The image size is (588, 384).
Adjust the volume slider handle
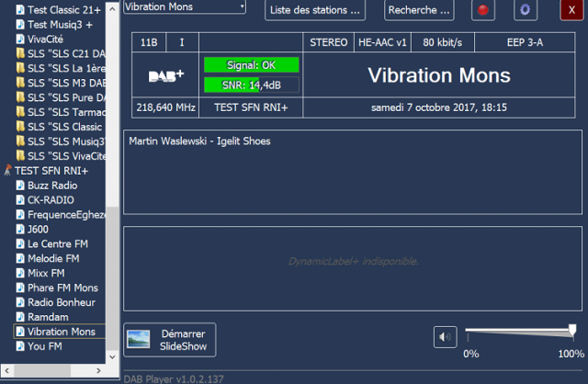click(572, 331)
